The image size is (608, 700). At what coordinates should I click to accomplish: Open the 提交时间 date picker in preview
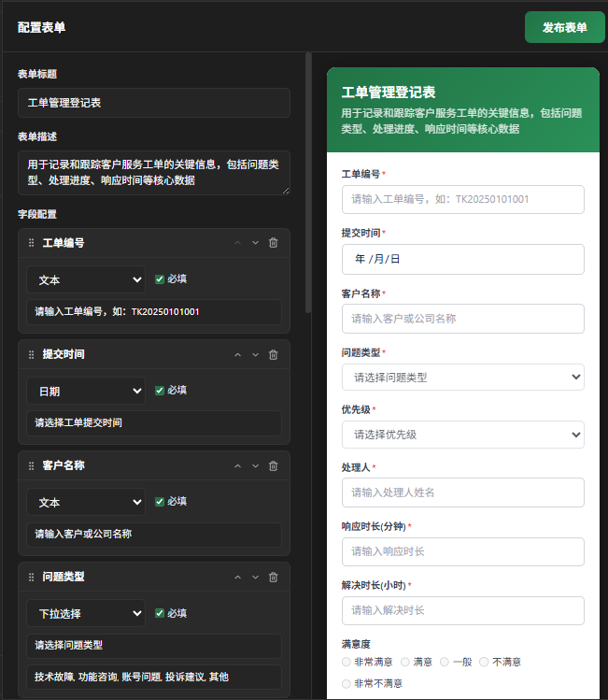[463, 259]
